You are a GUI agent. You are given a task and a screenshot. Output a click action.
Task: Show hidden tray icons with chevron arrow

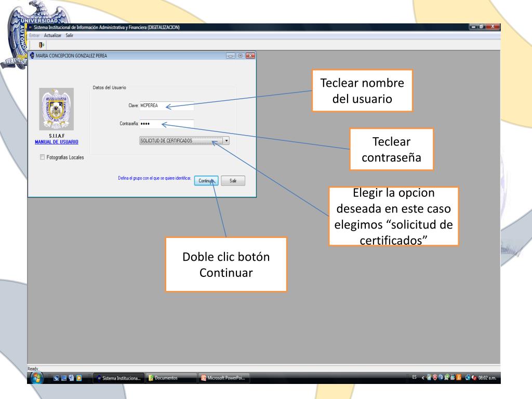coord(422,378)
